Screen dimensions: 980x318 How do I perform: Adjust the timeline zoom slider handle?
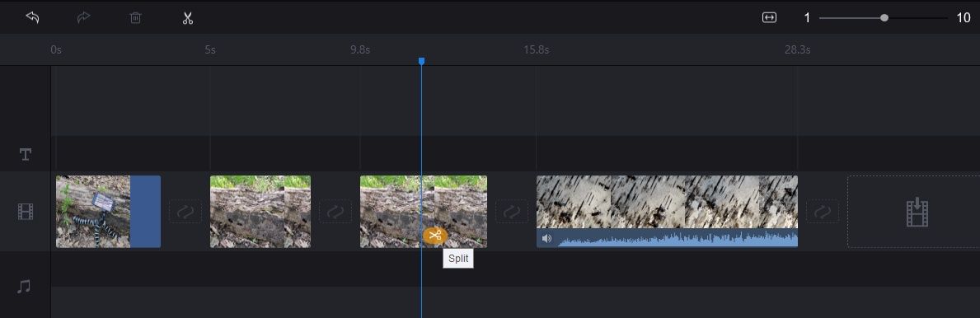pos(884,18)
